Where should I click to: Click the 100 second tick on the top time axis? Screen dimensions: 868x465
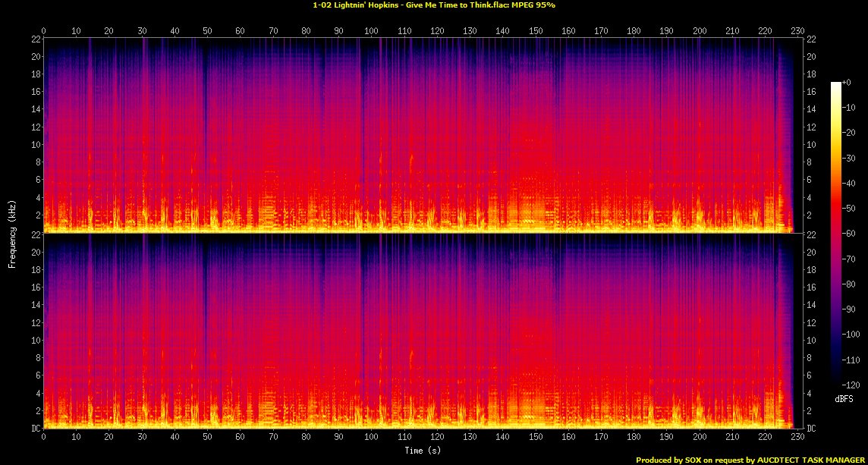point(372,31)
